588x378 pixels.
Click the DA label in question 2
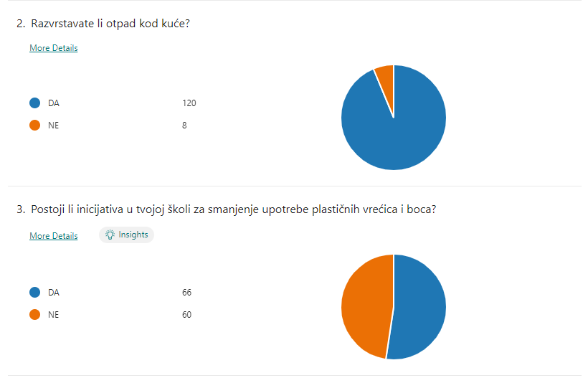coord(54,103)
